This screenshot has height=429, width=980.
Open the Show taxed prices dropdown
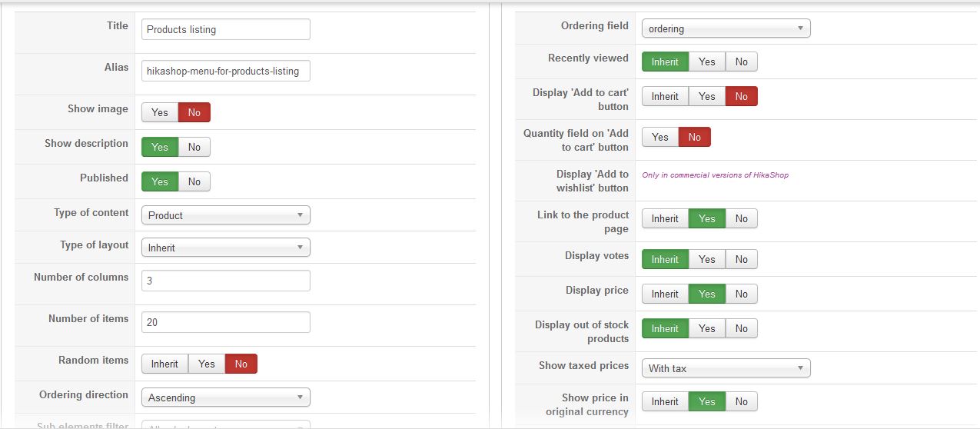726,368
